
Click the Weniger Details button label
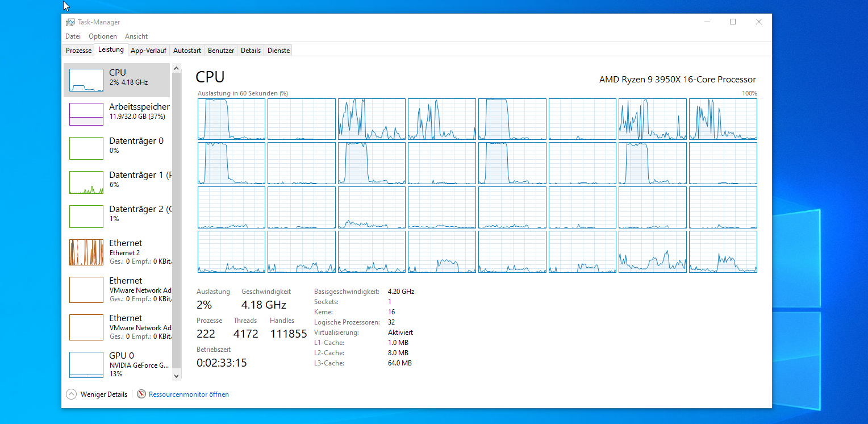point(104,394)
